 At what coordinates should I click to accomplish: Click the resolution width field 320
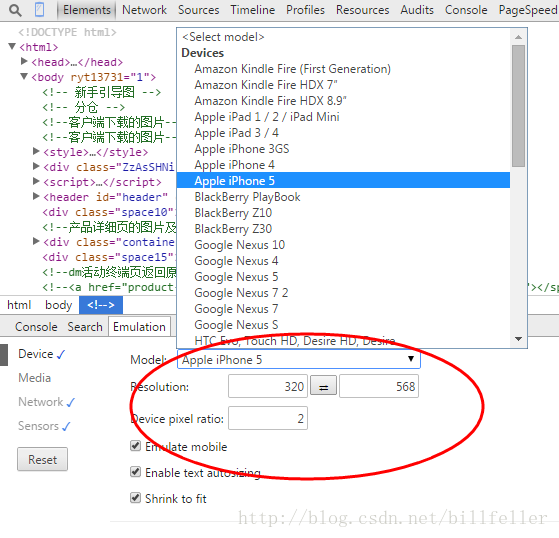point(268,386)
